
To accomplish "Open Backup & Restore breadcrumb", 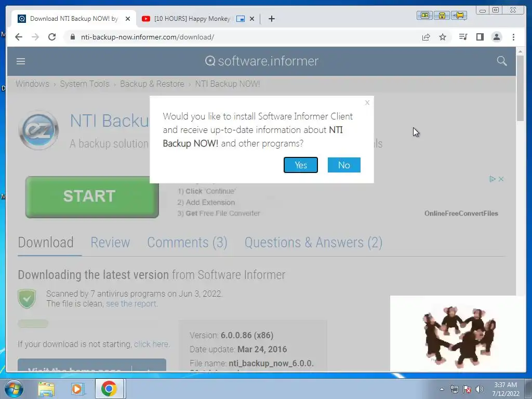I will click(x=152, y=84).
